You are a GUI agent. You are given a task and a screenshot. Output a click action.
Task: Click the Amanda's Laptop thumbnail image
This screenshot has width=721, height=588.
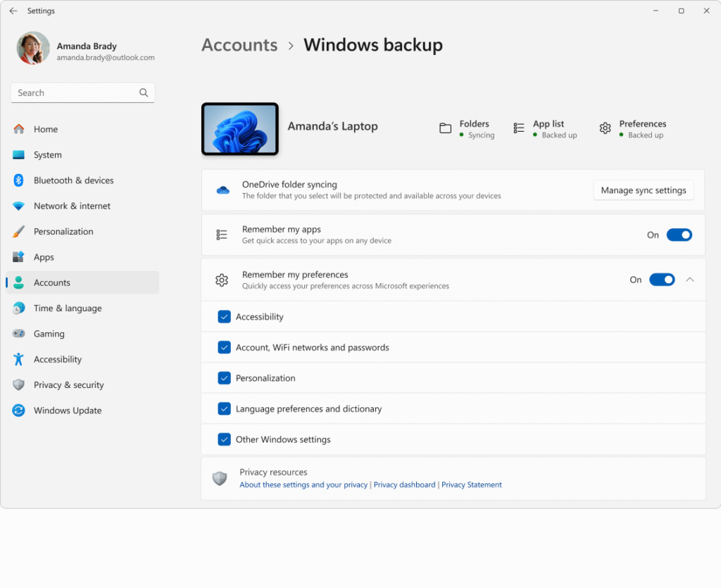[240, 129]
